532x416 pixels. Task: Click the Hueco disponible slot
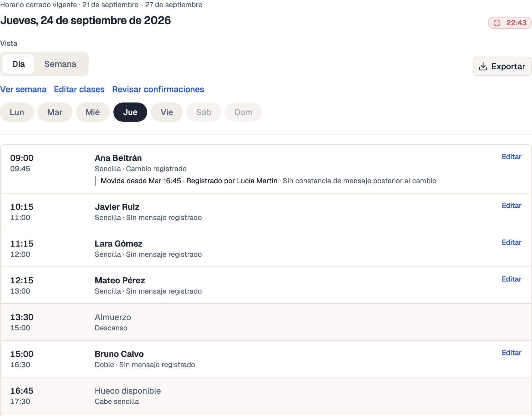click(266, 396)
